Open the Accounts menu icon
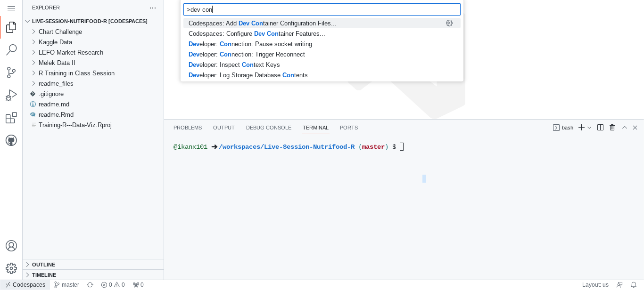This screenshot has height=290, width=644. click(11, 246)
